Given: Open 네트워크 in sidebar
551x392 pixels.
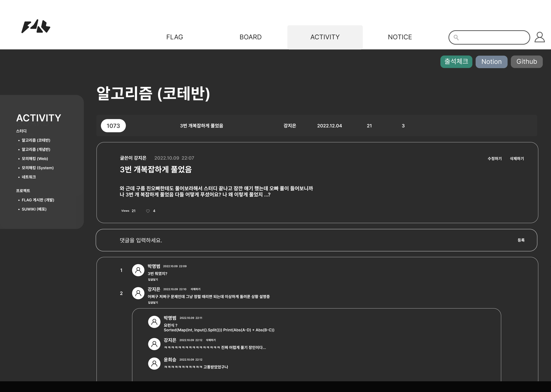Looking at the screenshot, I should [29, 177].
